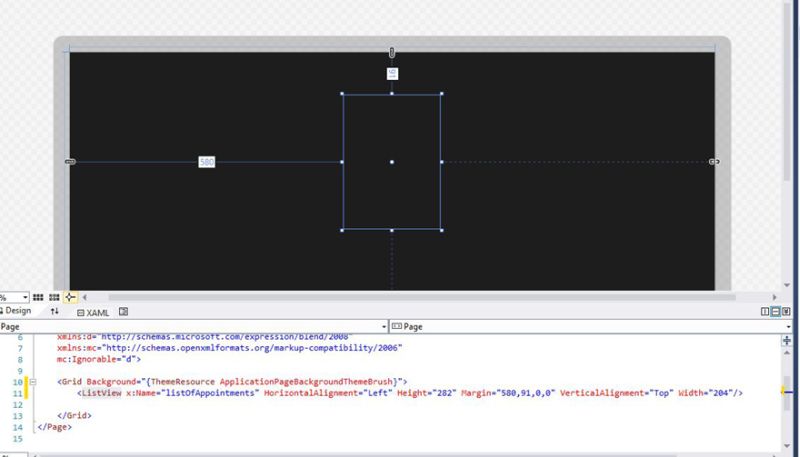
Task: Click the listOfAppointments name value
Action: tap(211, 393)
